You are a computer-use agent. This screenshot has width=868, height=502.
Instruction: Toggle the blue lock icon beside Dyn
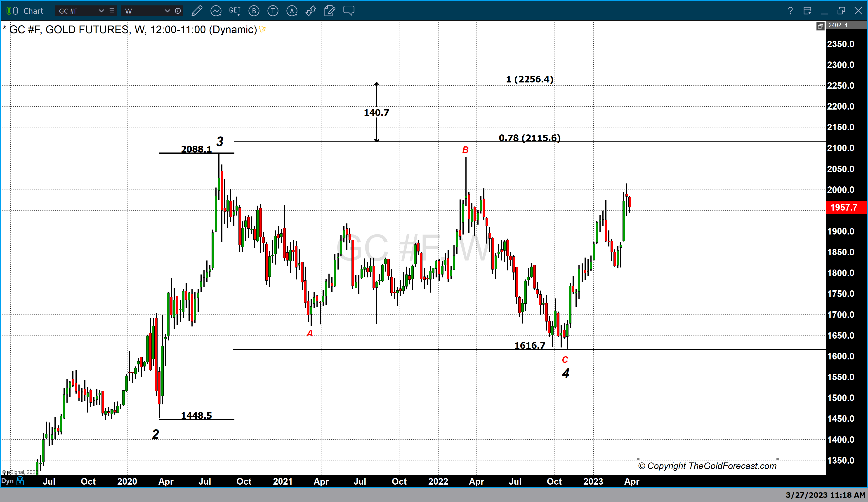(x=20, y=481)
